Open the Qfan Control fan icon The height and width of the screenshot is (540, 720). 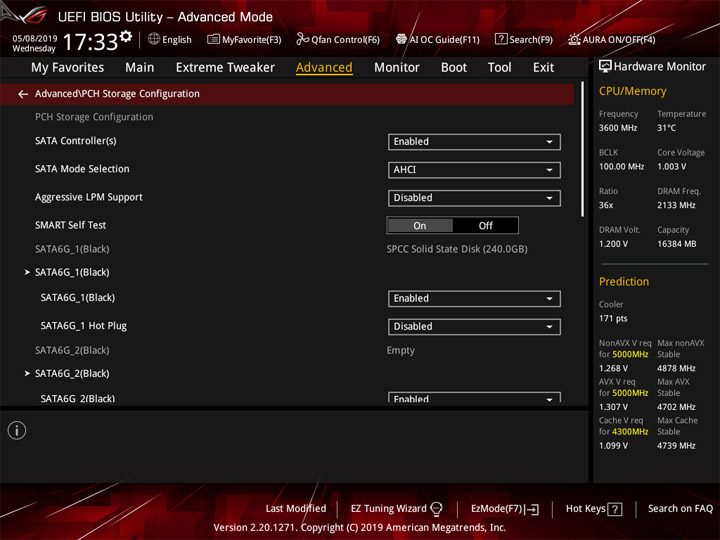point(302,39)
